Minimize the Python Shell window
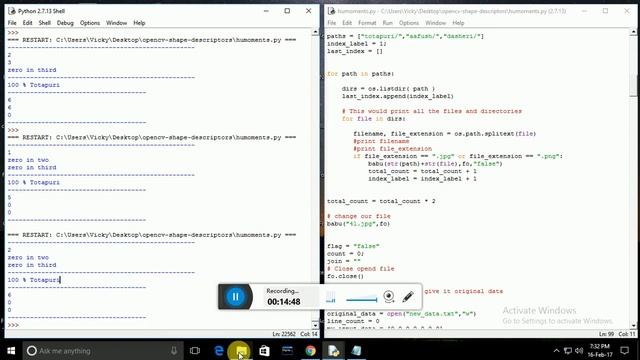640x360 pixels. (x=266, y=11)
